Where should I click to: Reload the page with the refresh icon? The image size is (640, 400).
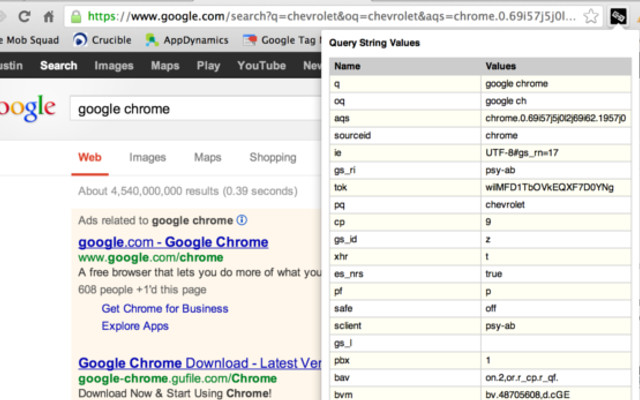point(24,16)
